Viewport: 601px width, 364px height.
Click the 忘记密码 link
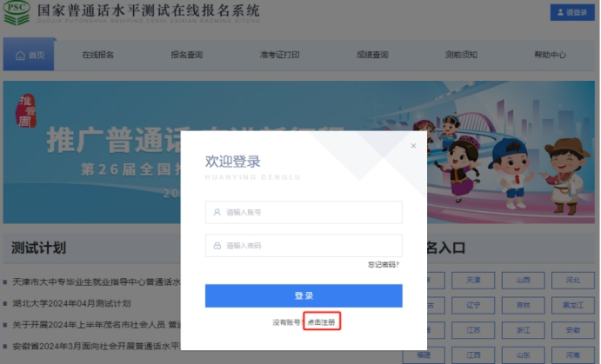pos(383,265)
